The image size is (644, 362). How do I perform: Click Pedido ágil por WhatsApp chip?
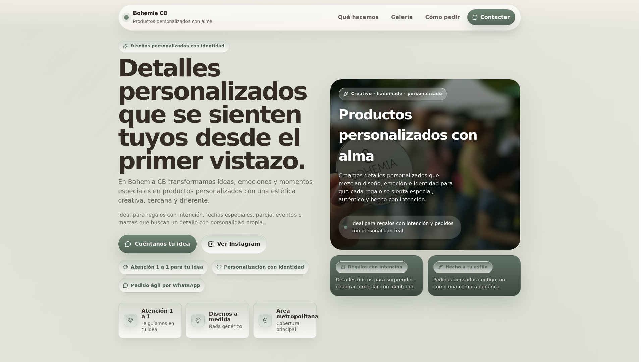click(x=162, y=286)
